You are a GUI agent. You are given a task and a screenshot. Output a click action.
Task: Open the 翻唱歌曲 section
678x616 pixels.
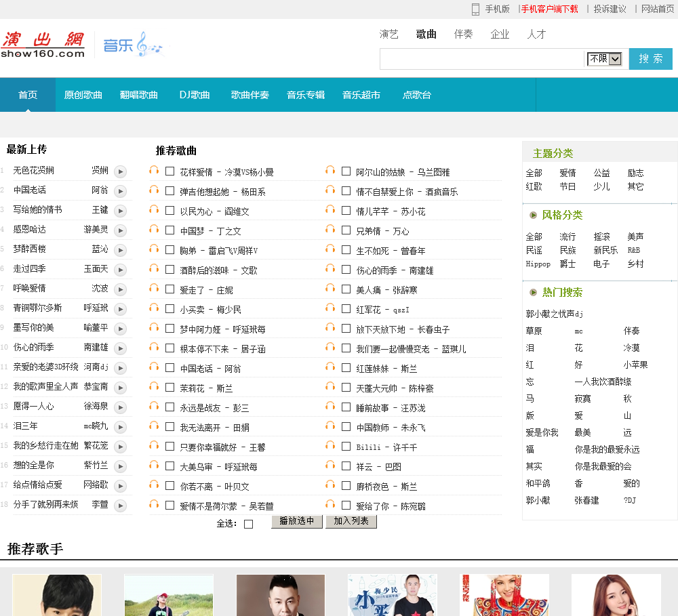coord(139,95)
